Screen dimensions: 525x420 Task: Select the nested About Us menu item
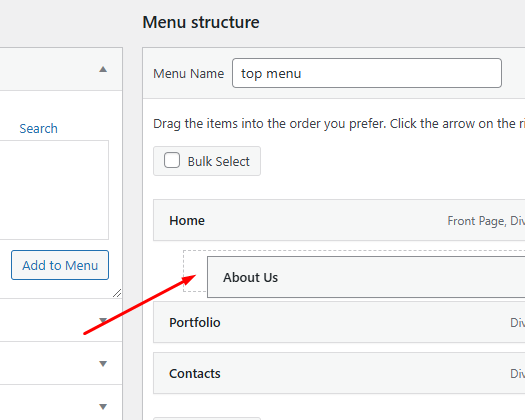pyautogui.click(x=366, y=277)
